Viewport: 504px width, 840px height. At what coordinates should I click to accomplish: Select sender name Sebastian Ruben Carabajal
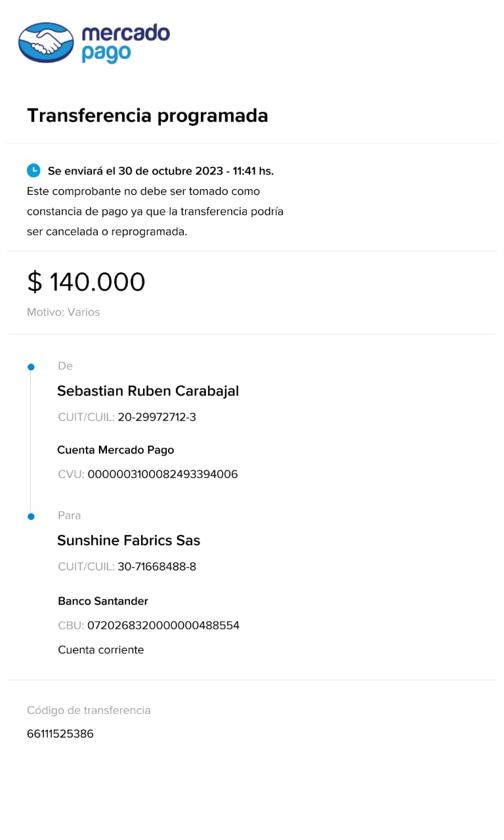(x=148, y=391)
